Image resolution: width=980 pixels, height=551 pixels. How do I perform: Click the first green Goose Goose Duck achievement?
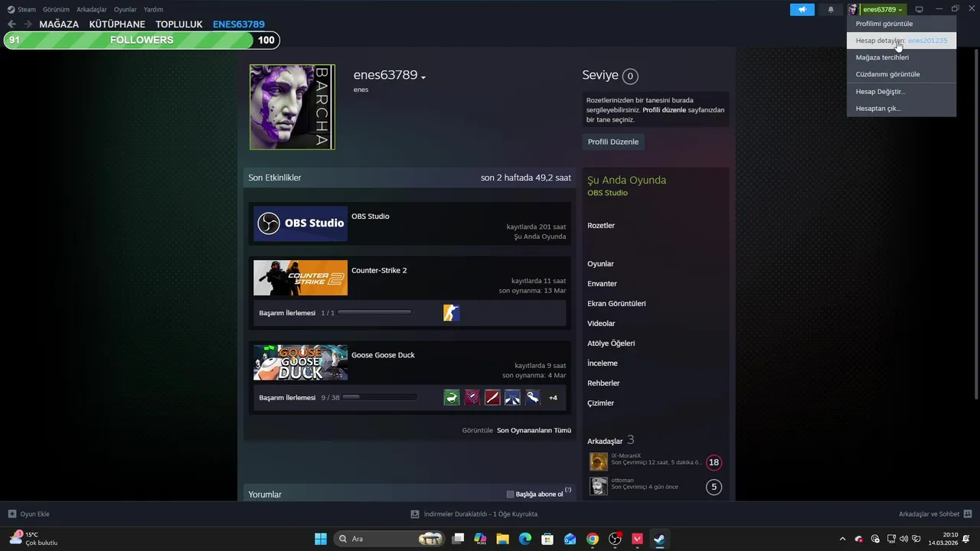[x=452, y=397]
